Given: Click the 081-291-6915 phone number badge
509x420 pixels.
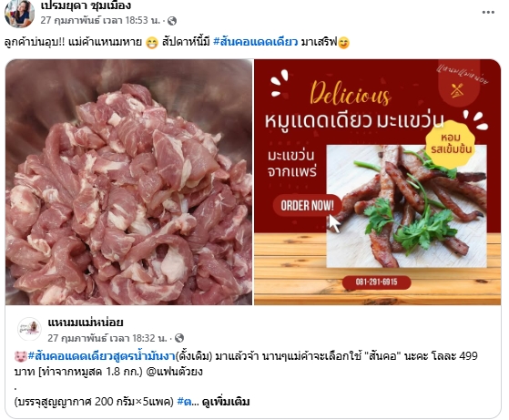Looking at the screenshot, I should (x=377, y=282).
